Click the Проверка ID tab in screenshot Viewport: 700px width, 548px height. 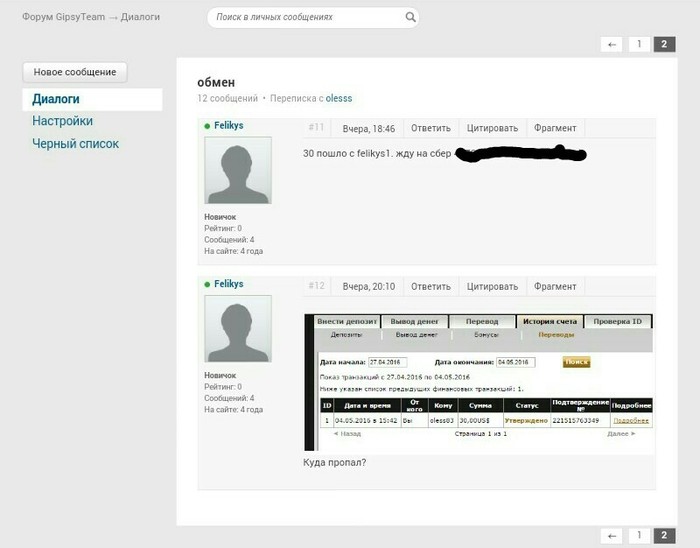[617, 321]
